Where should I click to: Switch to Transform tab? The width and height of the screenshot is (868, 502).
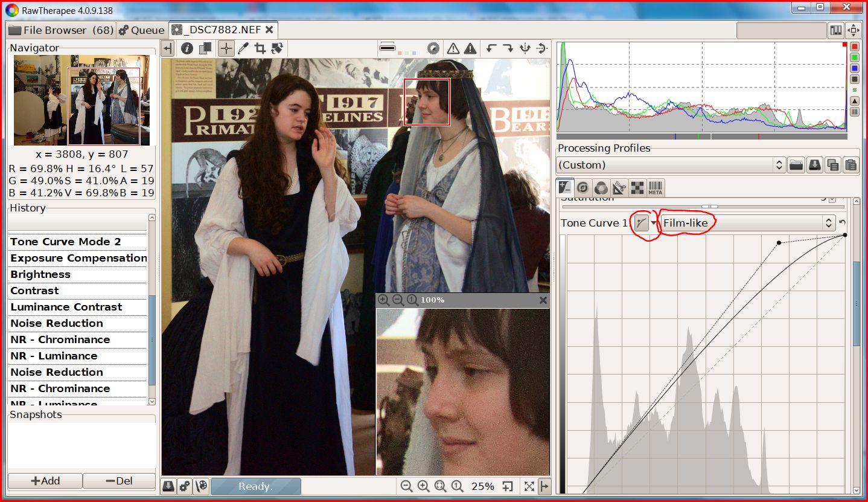pyautogui.click(x=619, y=187)
